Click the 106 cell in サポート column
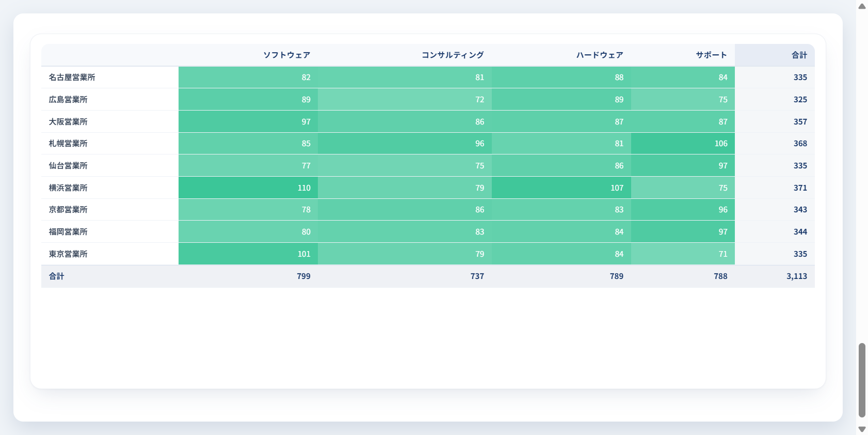Viewport: 868px width, 435px height. point(683,144)
